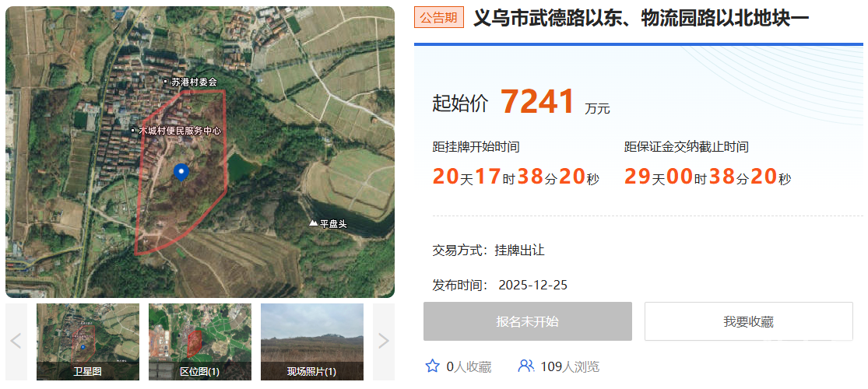This screenshot has height=389, width=868.
Task: Open the 现场照片(1) thumbnail
Action: click(312, 342)
